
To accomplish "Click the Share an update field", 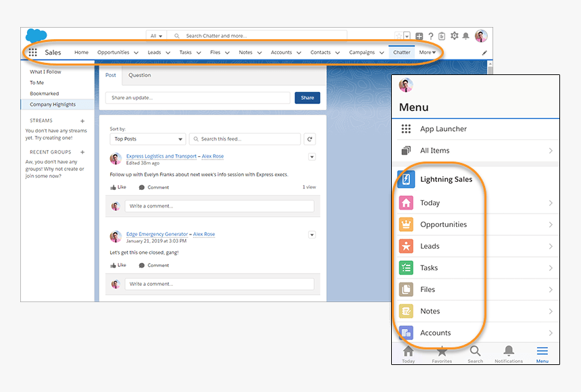I will [x=198, y=98].
